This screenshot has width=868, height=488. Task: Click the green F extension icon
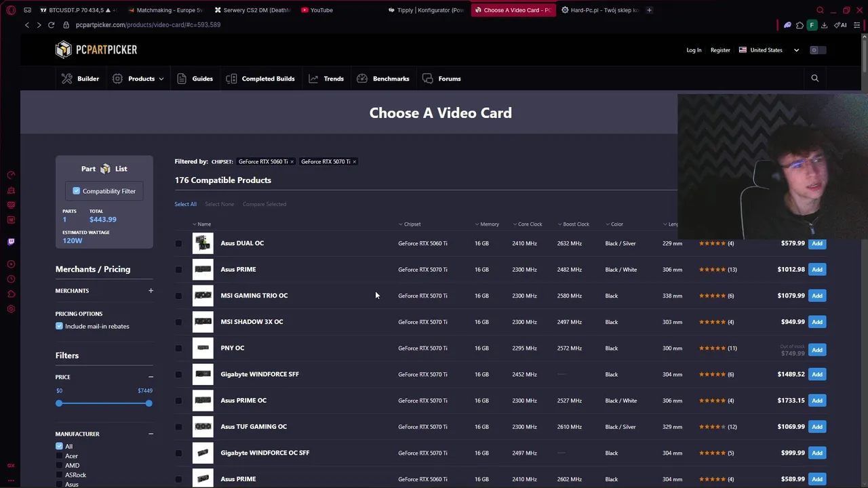pyautogui.click(x=812, y=25)
